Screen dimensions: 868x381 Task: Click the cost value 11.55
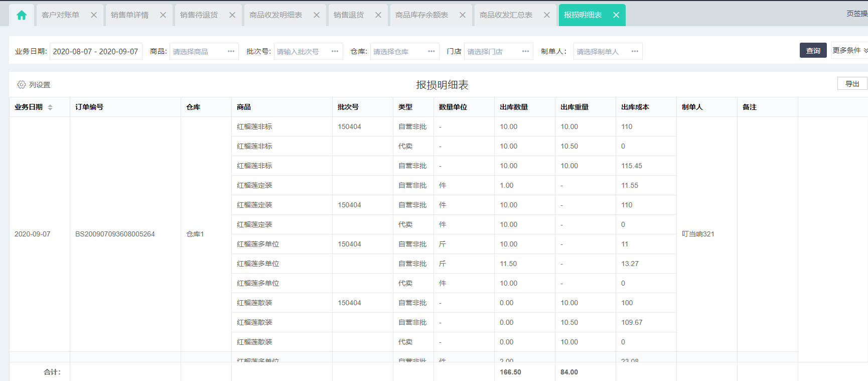[x=630, y=186]
